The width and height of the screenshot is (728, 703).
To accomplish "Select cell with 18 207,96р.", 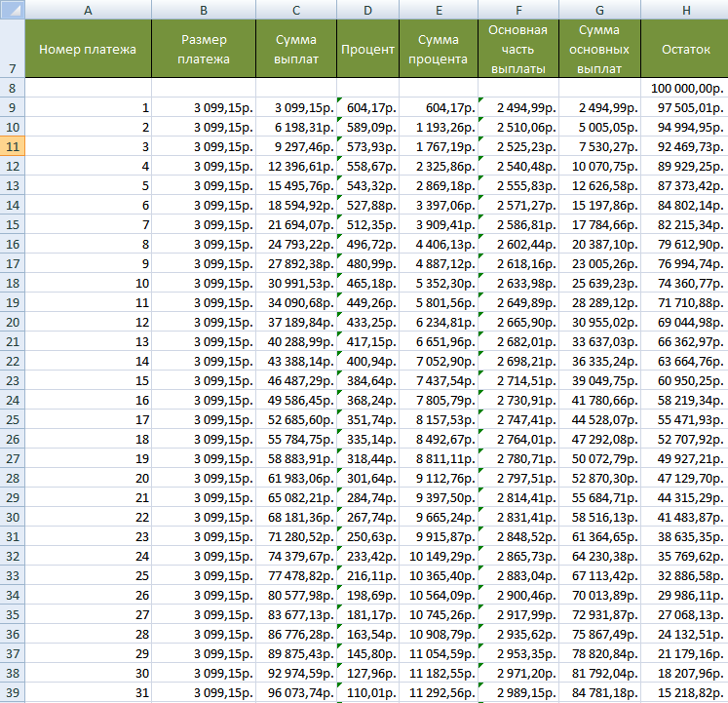I will coord(685,674).
